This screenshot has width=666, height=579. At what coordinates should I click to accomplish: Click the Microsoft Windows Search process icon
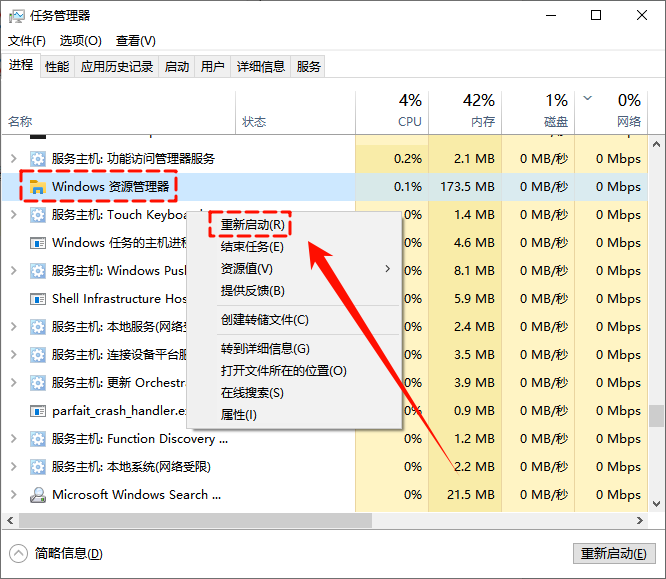click(x=38, y=494)
